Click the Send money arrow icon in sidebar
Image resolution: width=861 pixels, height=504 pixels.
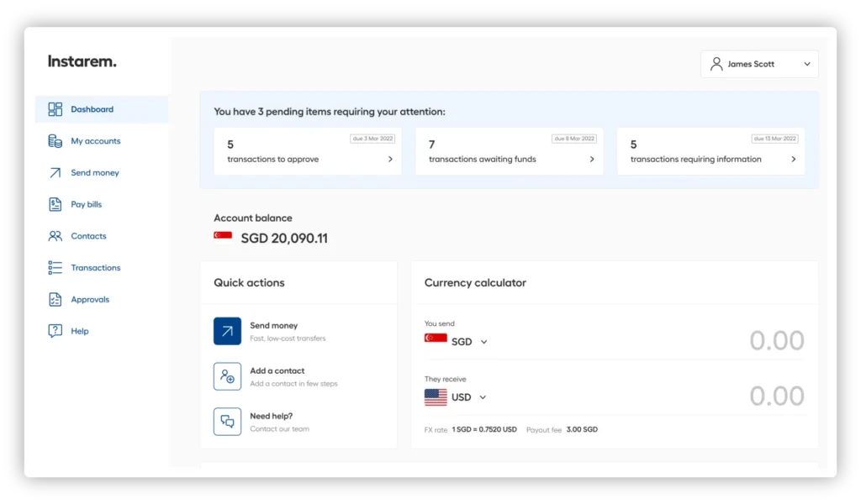pyautogui.click(x=55, y=173)
